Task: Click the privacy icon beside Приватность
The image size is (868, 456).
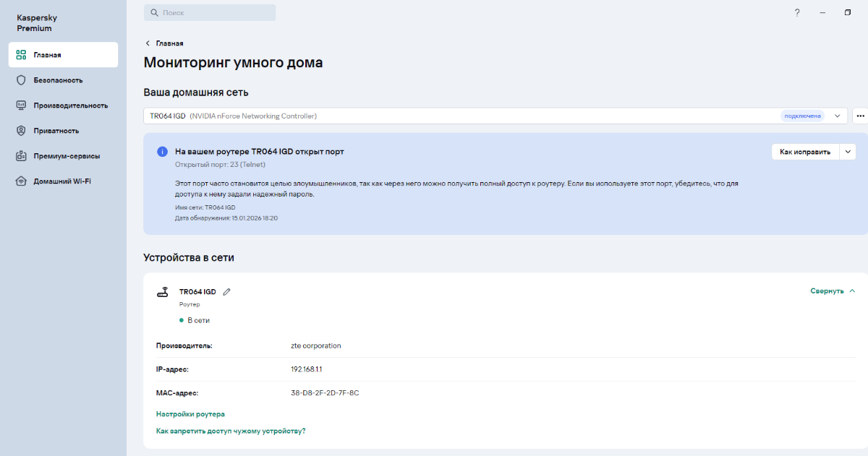Action: point(21,131)
